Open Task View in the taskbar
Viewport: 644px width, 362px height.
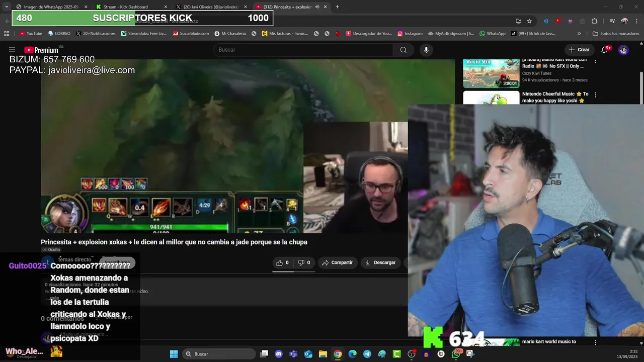[264, 354]
